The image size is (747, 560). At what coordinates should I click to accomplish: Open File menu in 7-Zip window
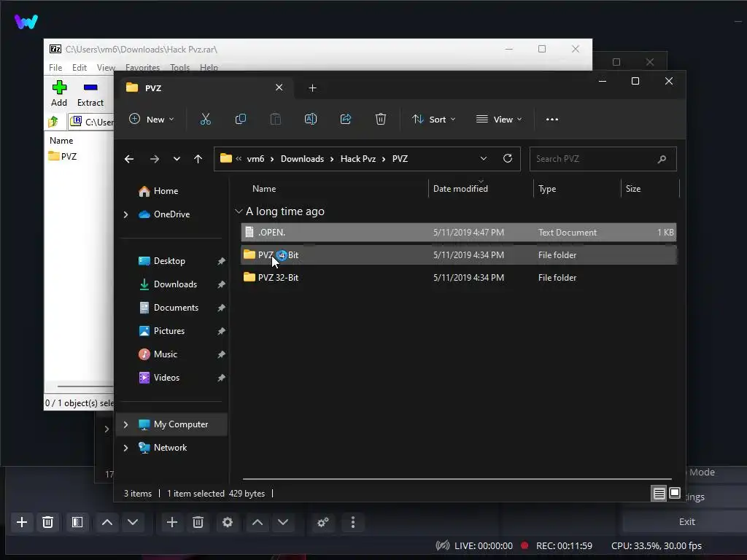point(55,68)
